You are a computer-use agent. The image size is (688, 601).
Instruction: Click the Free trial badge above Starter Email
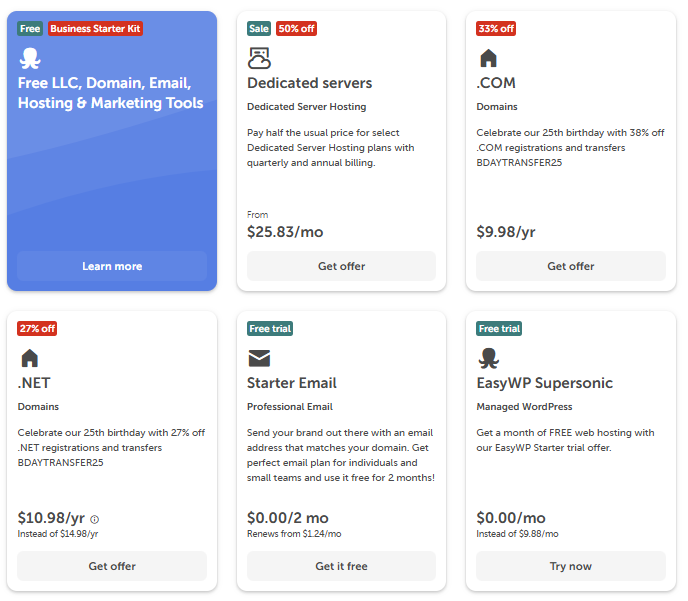pyautogui.click(x=270, y=329)
